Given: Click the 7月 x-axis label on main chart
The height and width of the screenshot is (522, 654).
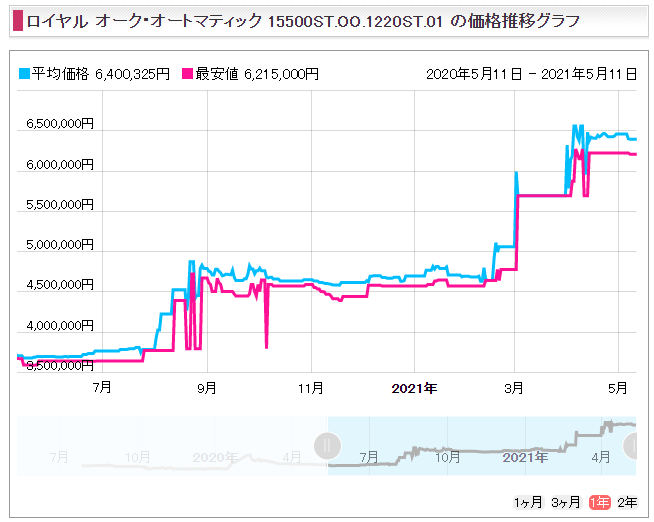Looking at the screenshot, I should [x=102, y=388].
